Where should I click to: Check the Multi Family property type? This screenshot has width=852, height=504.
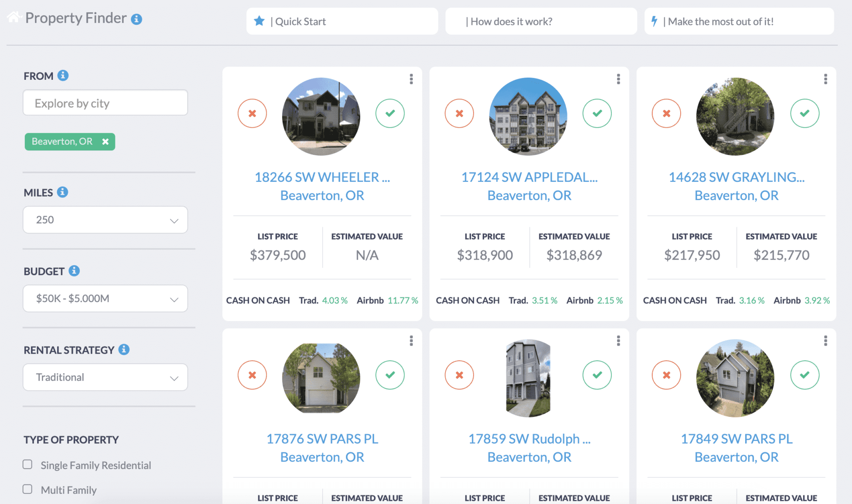[x=28, y=489]
